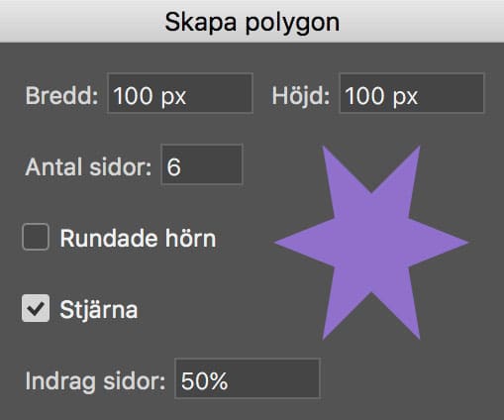This screenshot has width=504, height=420.
Task: Click the Bredd label
Action: pyautogui.click(x=62, y=95)
